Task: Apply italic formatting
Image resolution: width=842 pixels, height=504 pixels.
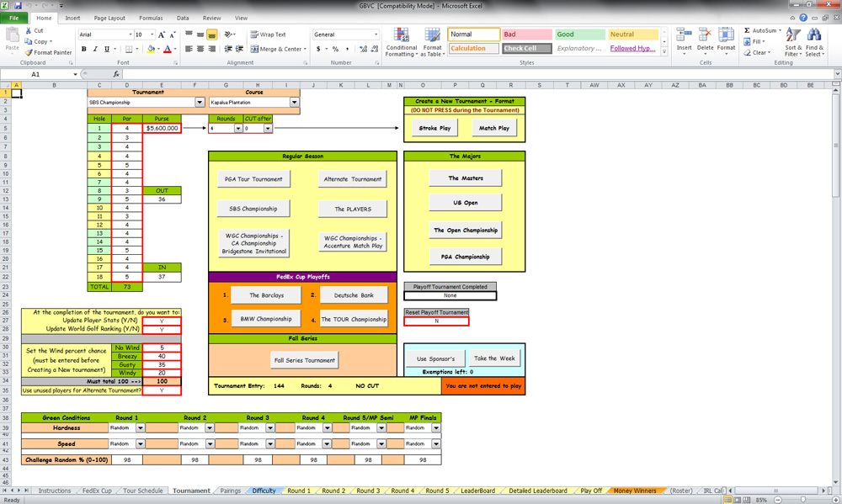Action: (95, 49)
